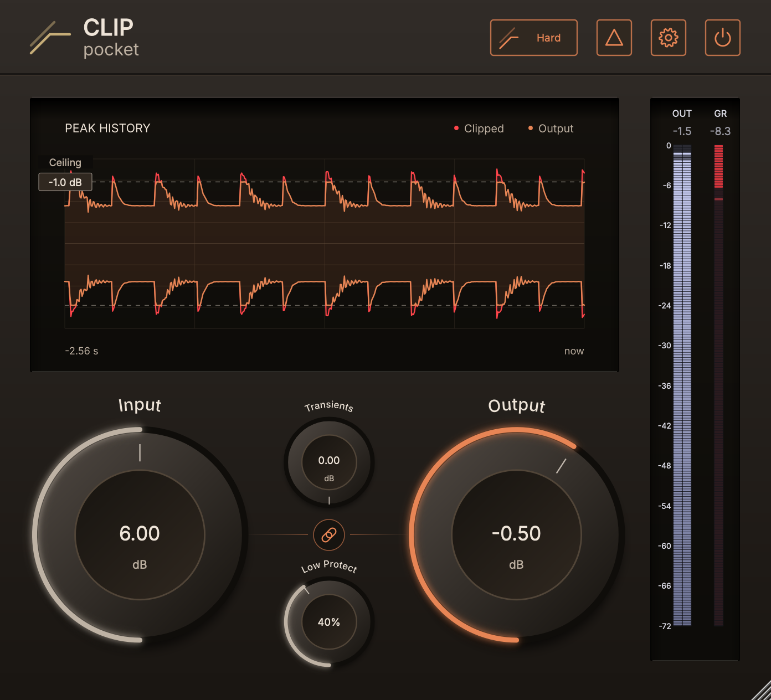This screenshot has height=700, width=771.
Task: Click the -2.56 s time label
Action: [x=81, y=351]
